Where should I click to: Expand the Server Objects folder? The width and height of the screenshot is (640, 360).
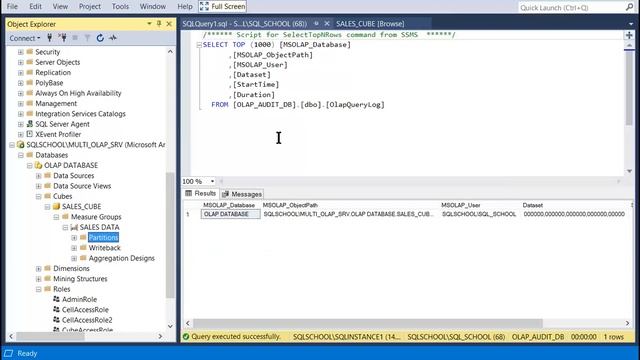pyautogui.click(x=20, y=62)
